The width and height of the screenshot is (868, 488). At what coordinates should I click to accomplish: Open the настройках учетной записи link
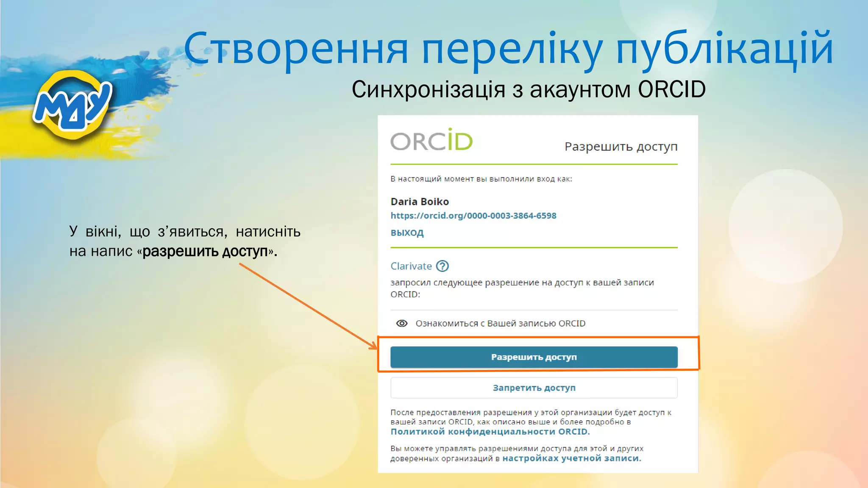click(x=572, y=458)
